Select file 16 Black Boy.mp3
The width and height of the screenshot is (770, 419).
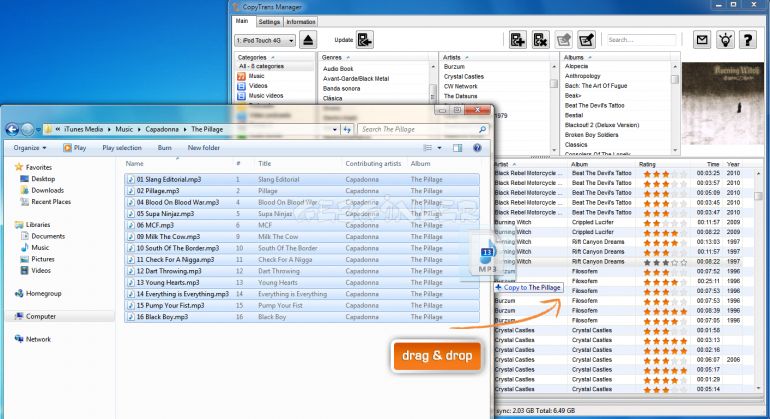[162, 317]
